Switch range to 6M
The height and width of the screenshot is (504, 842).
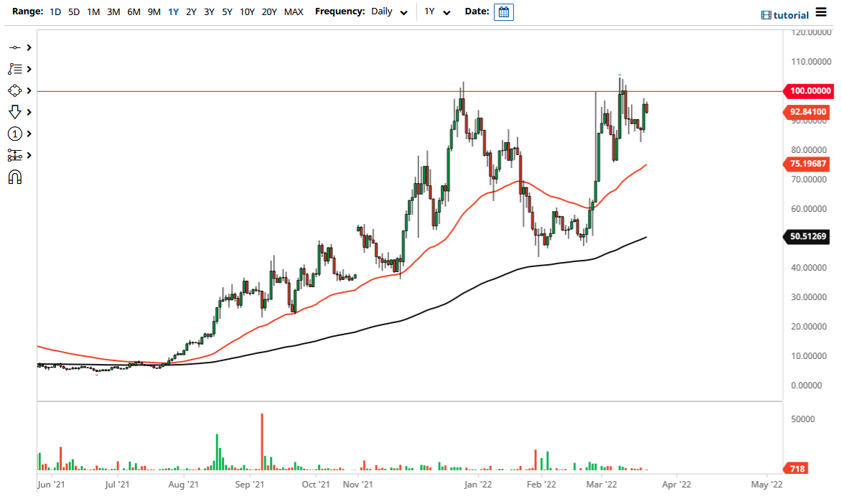[133, 11]
